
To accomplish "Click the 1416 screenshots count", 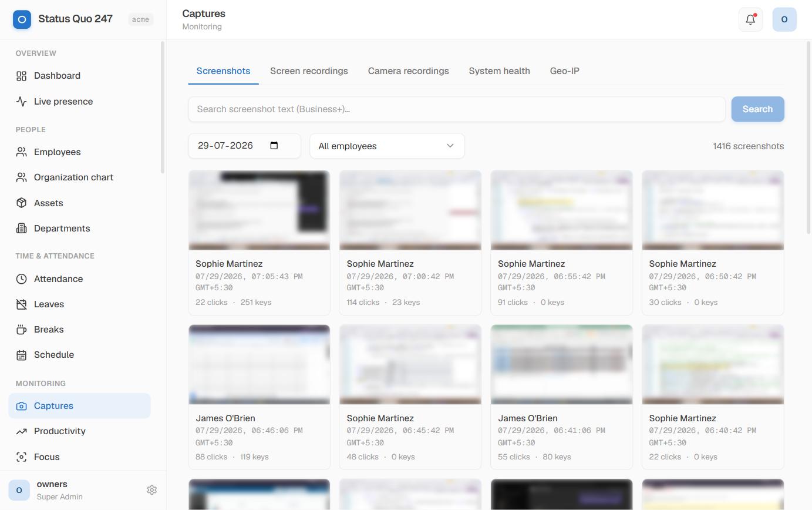I will click(748, 146).
